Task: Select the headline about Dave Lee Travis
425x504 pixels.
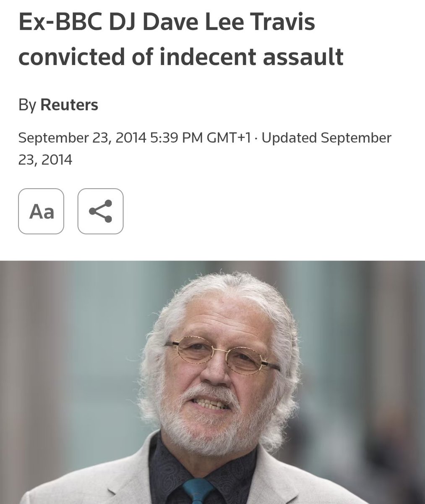Action: tap(181, 39)
